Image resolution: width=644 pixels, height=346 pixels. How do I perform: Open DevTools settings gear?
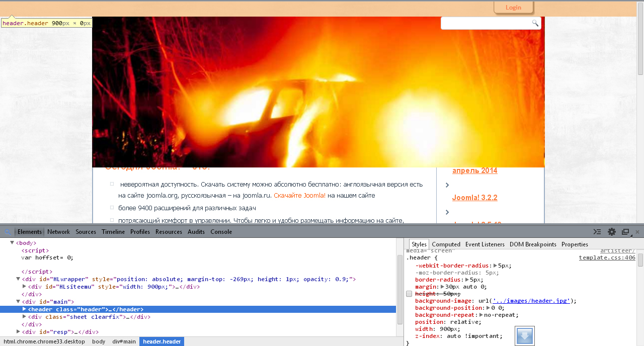(x=612, y=232)
